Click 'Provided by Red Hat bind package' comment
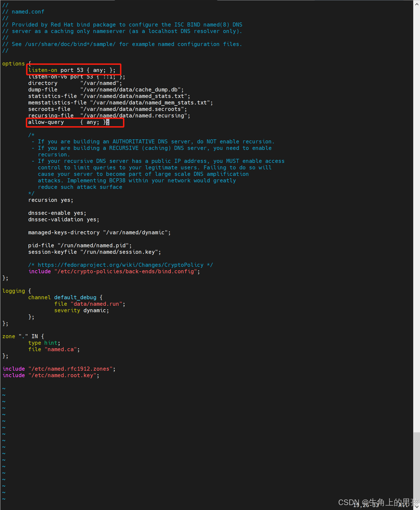 122,25
